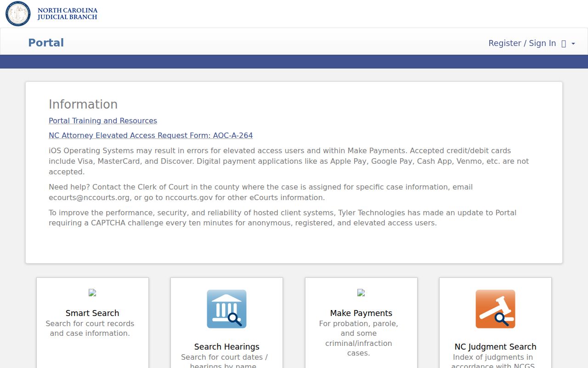Open Portal Training and Resources link

[x=103, y=121]
